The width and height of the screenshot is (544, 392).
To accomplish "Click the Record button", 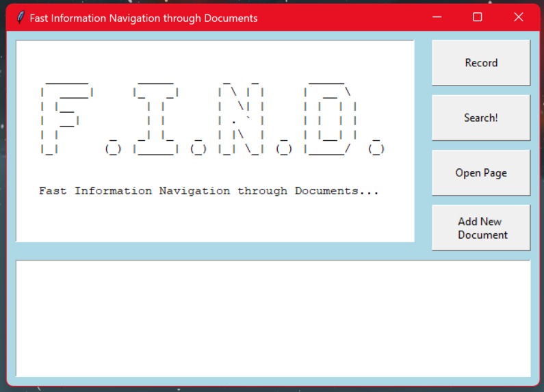I will [x=481, y=63].
